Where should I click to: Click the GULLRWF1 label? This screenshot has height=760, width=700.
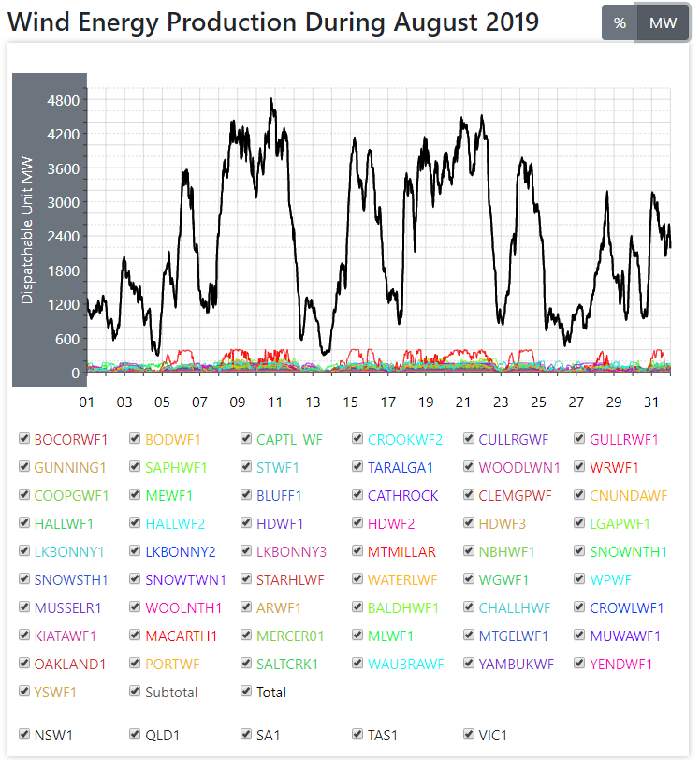[623, 439]
